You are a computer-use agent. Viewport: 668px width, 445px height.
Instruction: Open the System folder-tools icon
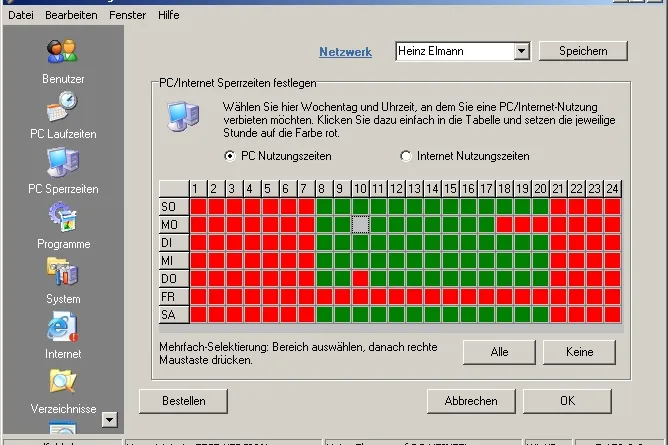tap(63, 272)
